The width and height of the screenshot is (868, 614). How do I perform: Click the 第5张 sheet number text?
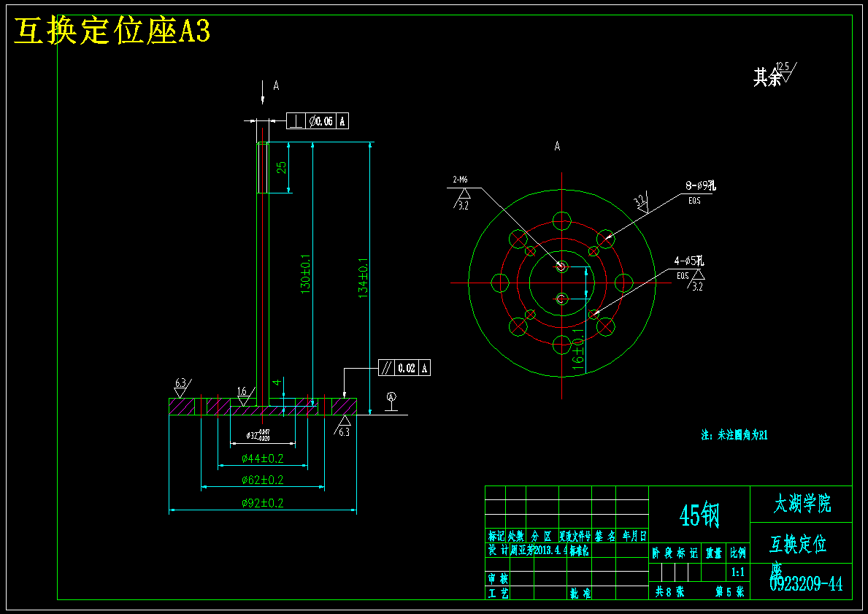tap(729, 591)
